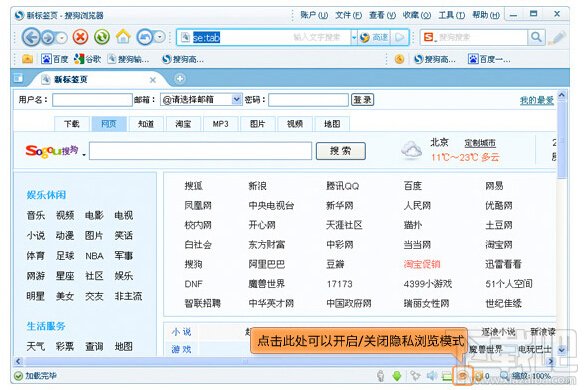Click the orange circular bookmarks bar icon
Image resolution: width=585 pixels, height=390 pixels.
pos(399,59)
